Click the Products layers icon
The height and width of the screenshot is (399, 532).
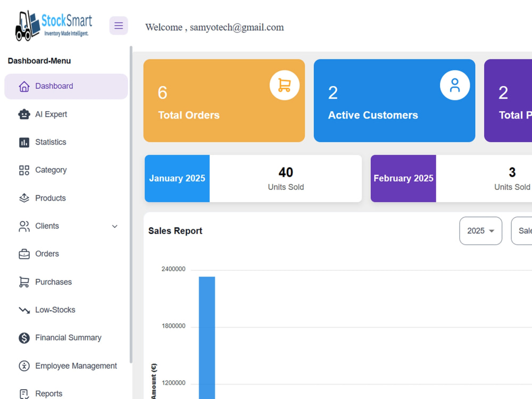pyautogui.click(x=24, y=198)
